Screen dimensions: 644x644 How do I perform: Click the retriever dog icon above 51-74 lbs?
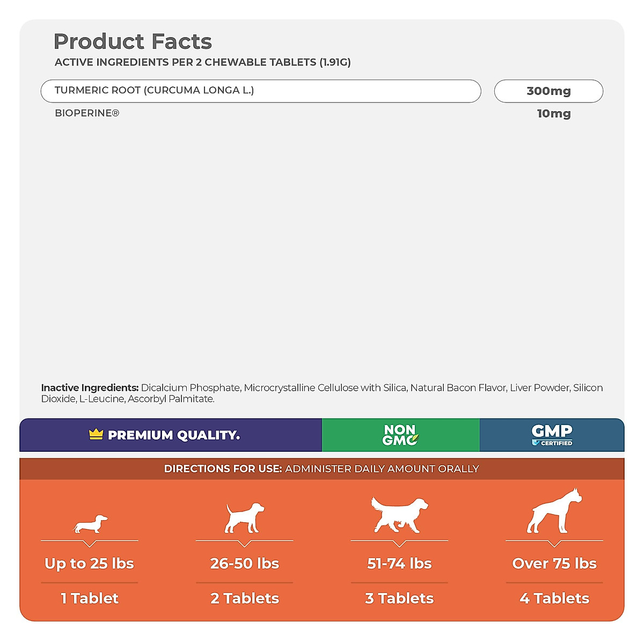click(400, 514)
